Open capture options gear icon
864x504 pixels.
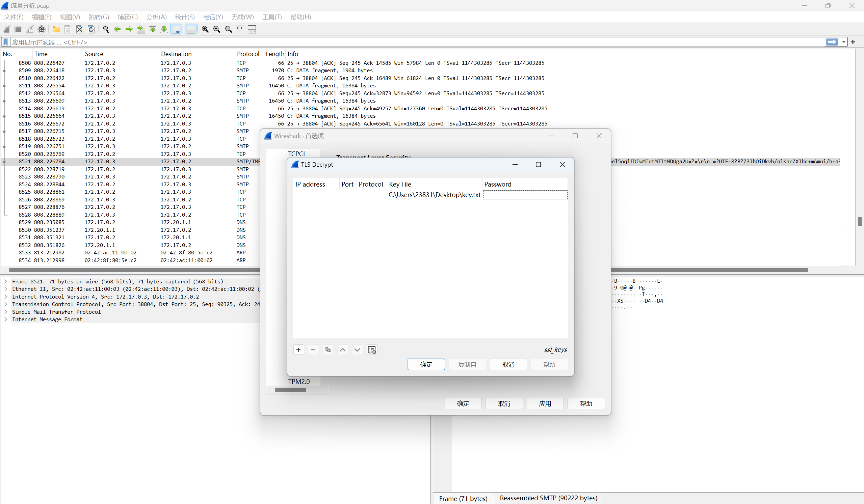pyautogui.click(x=42, y=29)
